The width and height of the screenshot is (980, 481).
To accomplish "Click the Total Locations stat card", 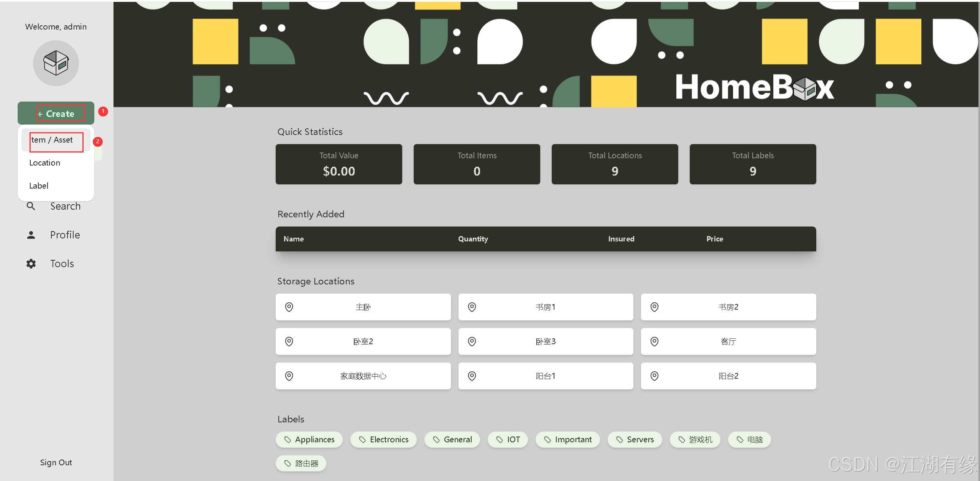I will tap(615, 164).
